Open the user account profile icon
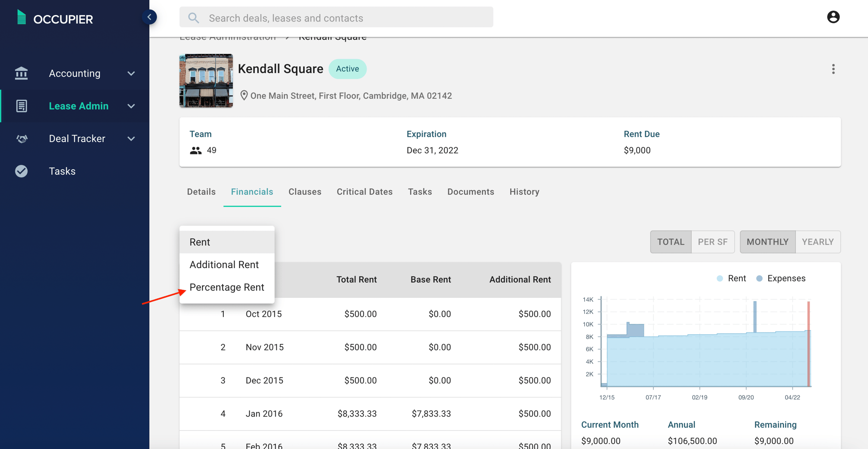 833,17
